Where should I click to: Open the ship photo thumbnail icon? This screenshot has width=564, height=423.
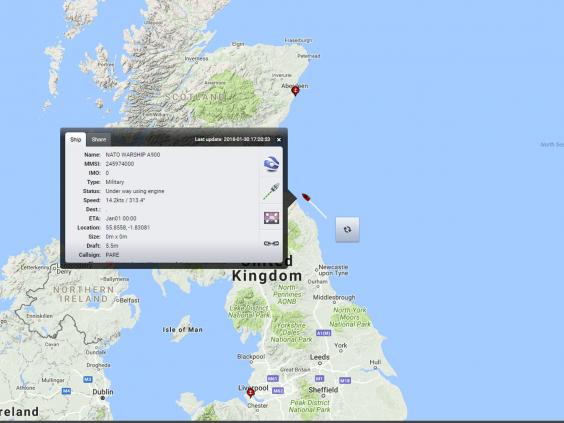pos(271,218)
